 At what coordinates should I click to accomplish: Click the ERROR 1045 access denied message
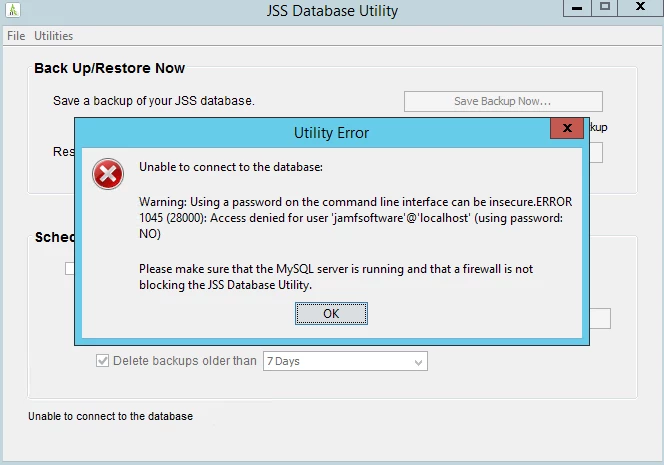356,218
